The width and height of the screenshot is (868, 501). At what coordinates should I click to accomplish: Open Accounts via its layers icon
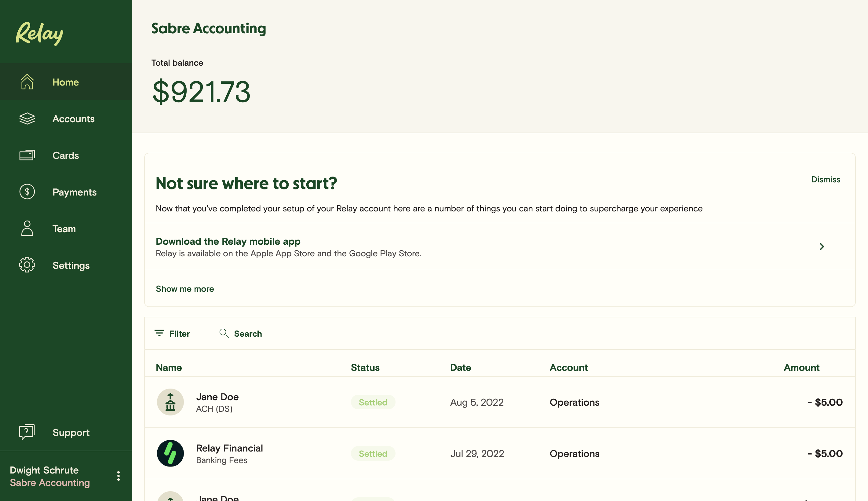tap(27, 119)
